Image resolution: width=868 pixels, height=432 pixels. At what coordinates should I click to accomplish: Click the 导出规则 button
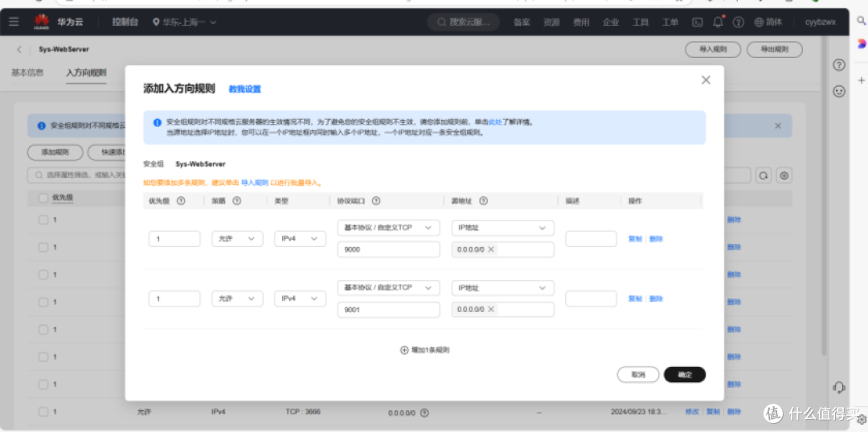(775, 49)
